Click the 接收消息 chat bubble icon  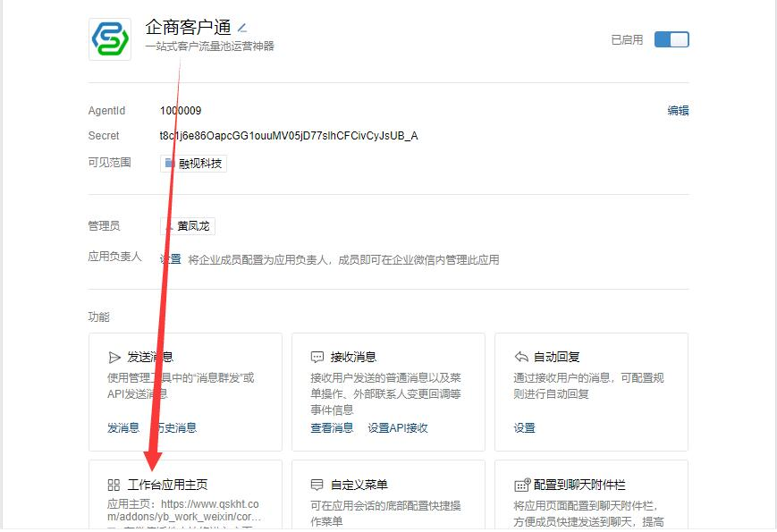point(317,357)
